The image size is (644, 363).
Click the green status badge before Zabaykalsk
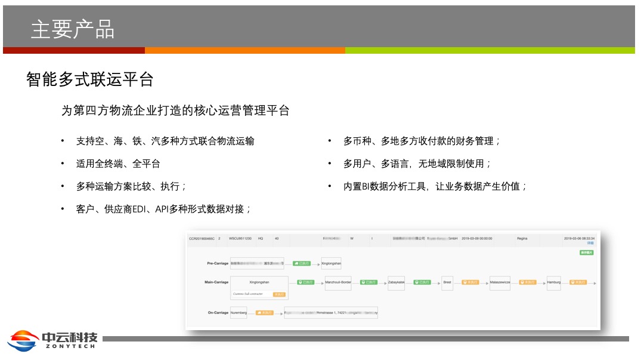click(x=370, y=282)
